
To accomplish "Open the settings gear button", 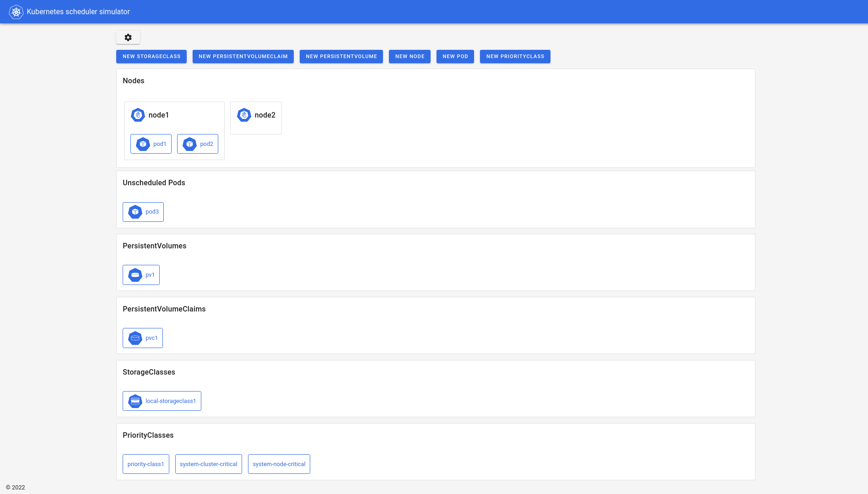I will pos(128,38).
